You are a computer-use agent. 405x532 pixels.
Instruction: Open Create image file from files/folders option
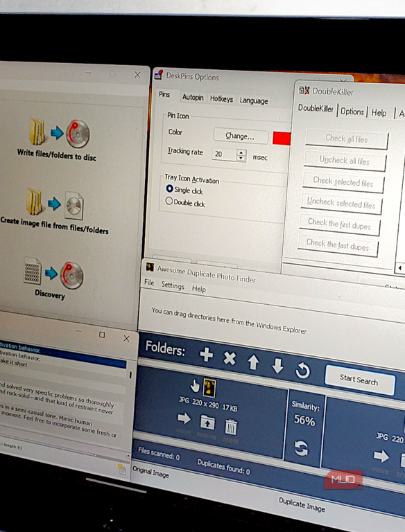point(54,212)
